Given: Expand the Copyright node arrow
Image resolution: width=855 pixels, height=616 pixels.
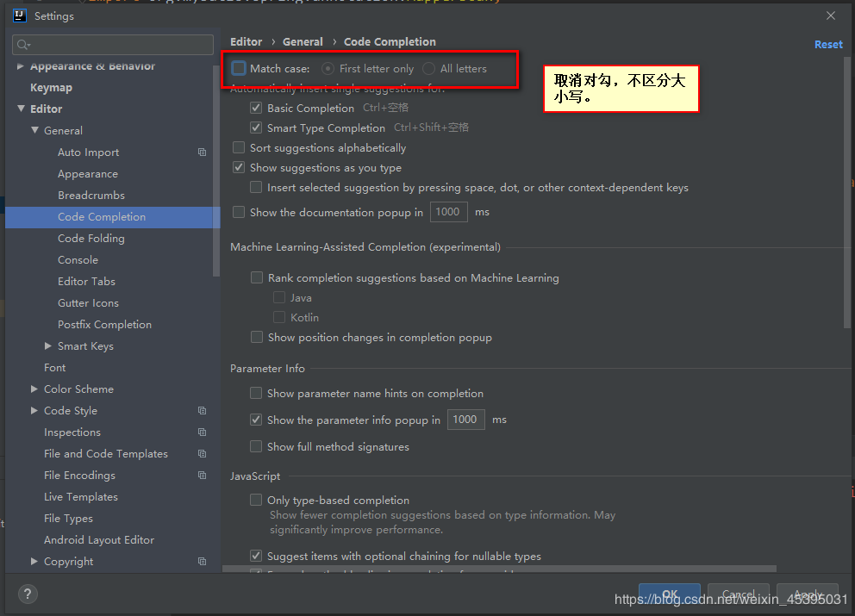Looking at the screenshot, I should click(34, 561).
